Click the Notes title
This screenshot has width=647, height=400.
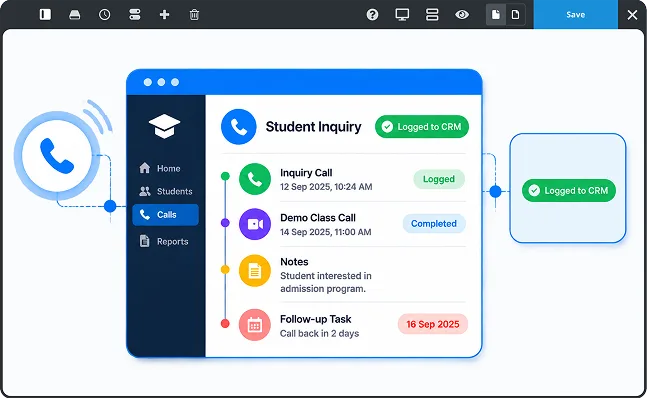[x=294, y=262]
